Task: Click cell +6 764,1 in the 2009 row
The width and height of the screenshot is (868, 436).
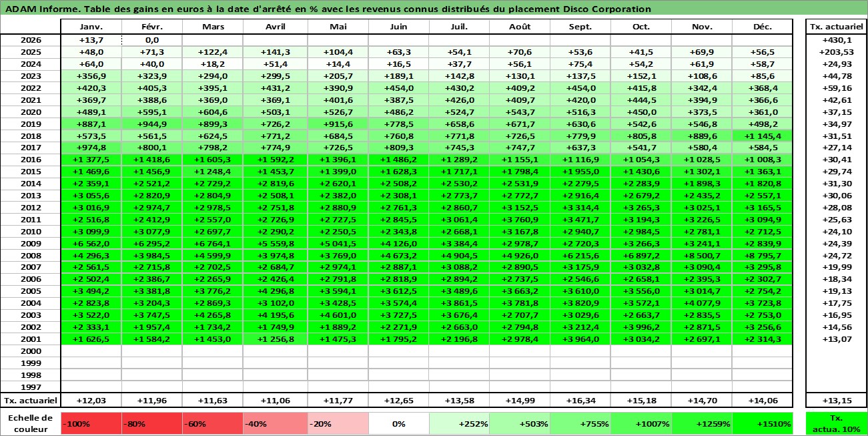Action: tap(212, 244)
